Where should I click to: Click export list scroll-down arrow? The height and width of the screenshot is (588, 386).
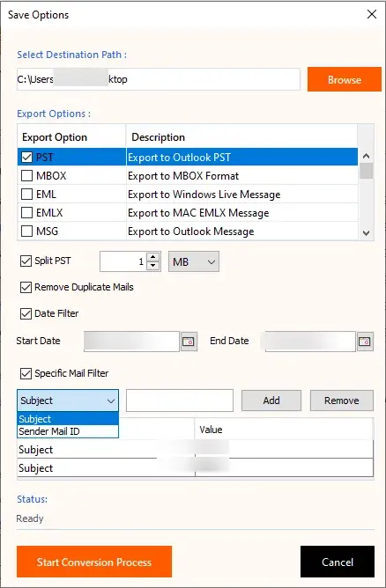tap(366, 233)
